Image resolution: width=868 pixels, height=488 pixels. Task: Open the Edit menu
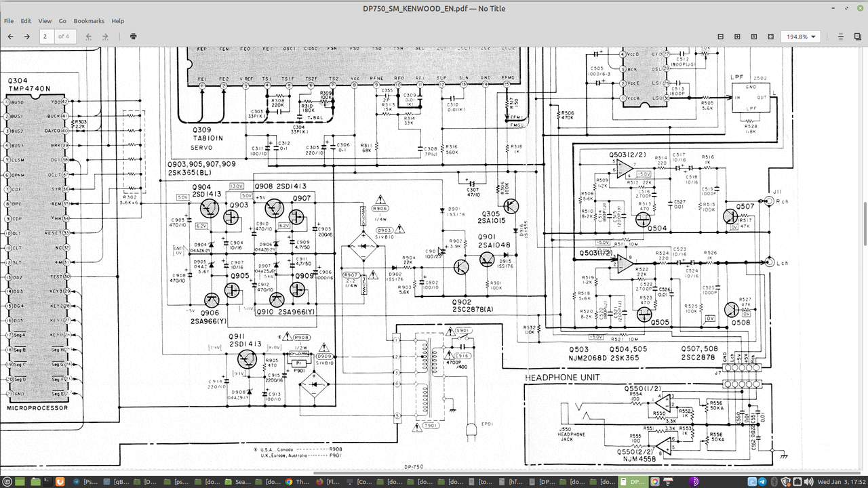pyautogui.click(x=26, y=21)
